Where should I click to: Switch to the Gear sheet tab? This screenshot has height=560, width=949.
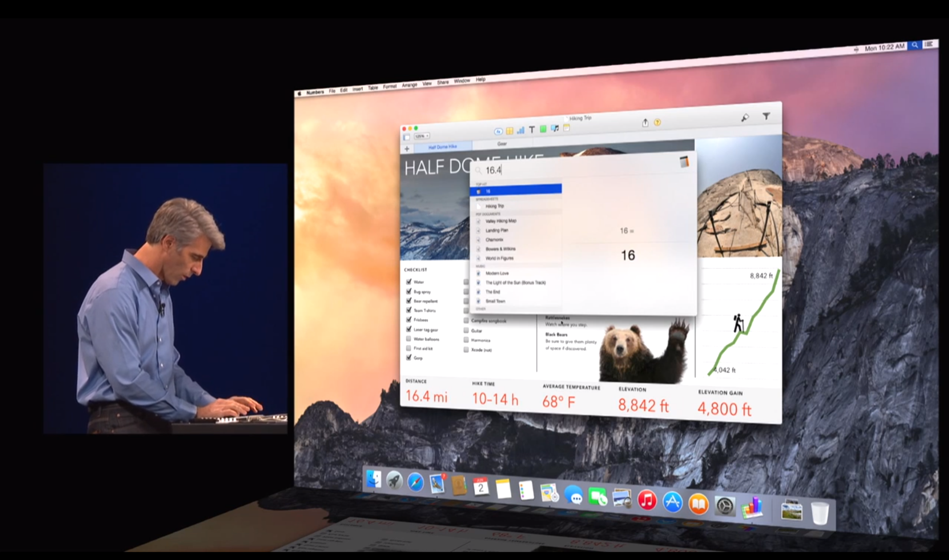[x=502, y=144]
